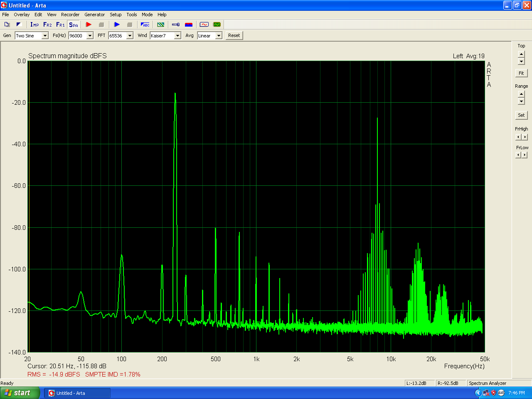Screen dimensions: 532x399
Task: Click the Windows Start button
Action: (20, 393)
